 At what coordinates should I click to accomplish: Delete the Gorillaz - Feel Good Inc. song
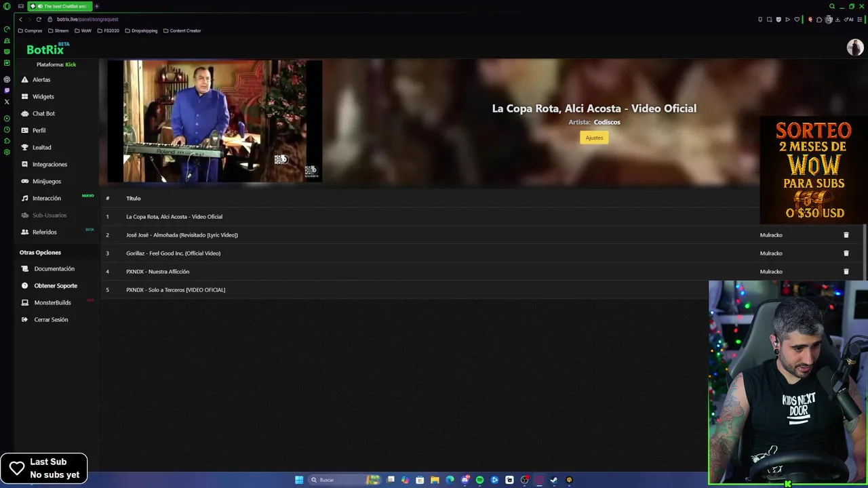tap(846, 253)
